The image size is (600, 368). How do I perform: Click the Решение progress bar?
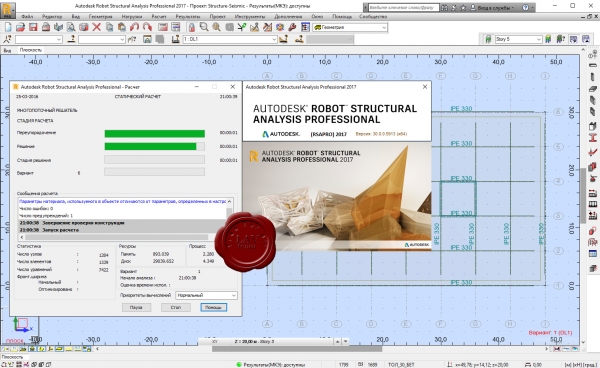point(155,147)
